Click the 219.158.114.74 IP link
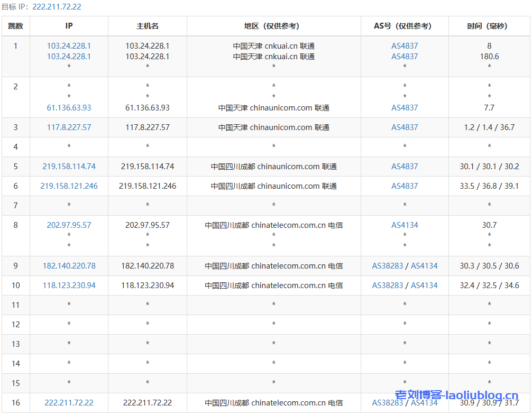Viewport: 532px width, 415px height. [69, 167]
